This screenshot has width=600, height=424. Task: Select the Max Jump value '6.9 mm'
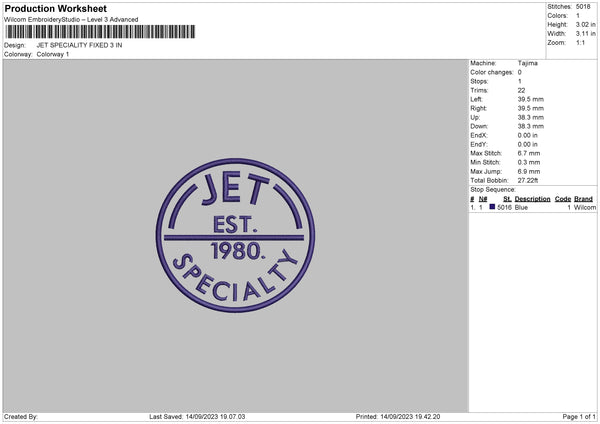pos(529,171)
